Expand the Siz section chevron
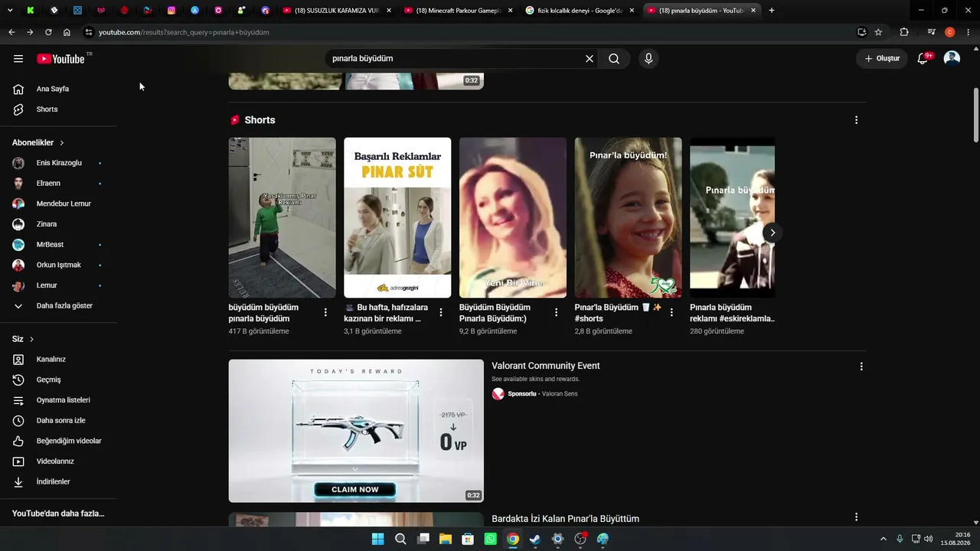This screenshot has width=980, height=551. (x=31, y=339)
